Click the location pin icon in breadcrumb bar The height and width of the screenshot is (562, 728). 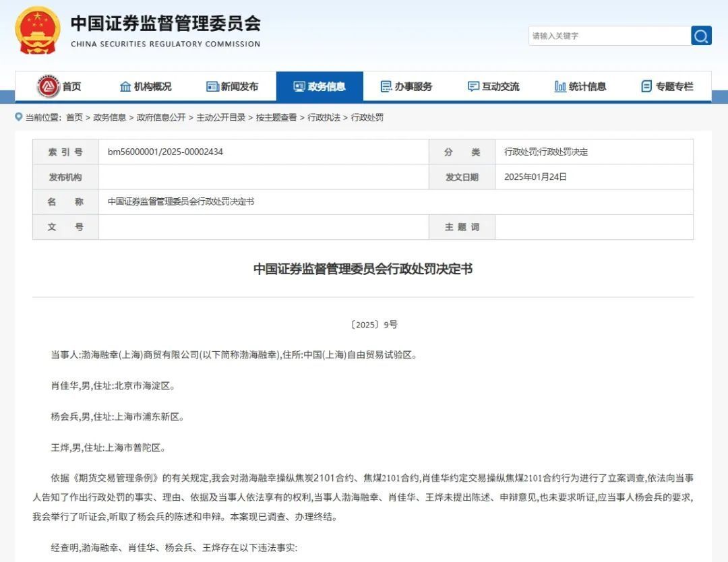click(x=18, y=117)
